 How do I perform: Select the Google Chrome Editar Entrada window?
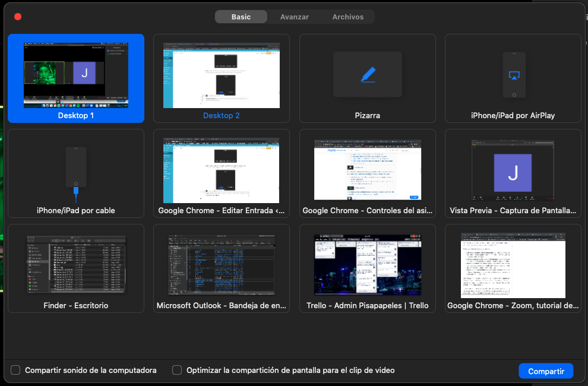[x=222, y=171]
